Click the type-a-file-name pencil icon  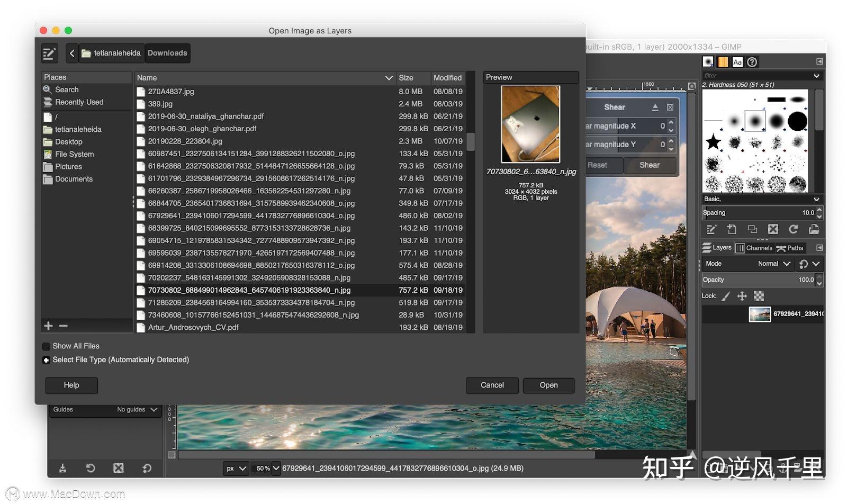click(49, 53)
